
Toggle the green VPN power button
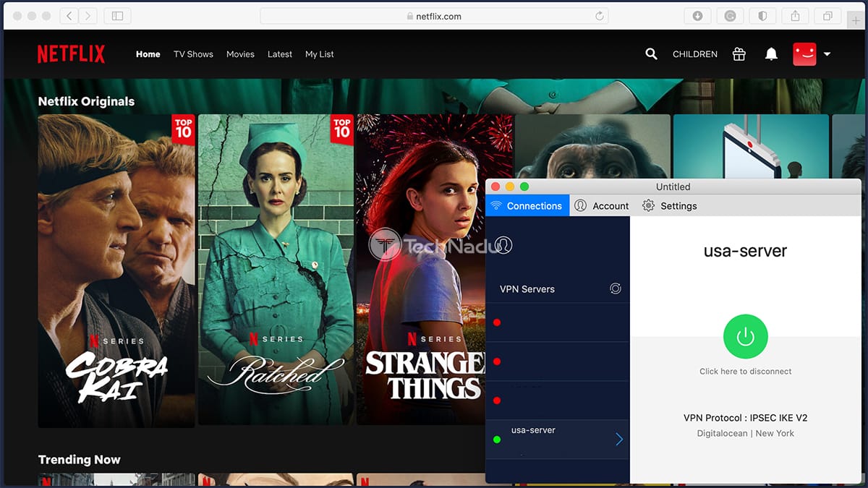click(745, 336)
